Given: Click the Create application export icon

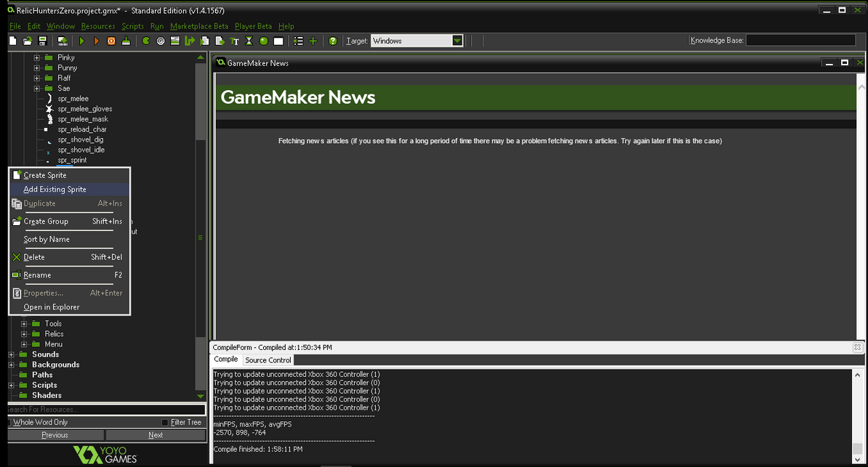Looking at the screenshot, I should point(63,41).
